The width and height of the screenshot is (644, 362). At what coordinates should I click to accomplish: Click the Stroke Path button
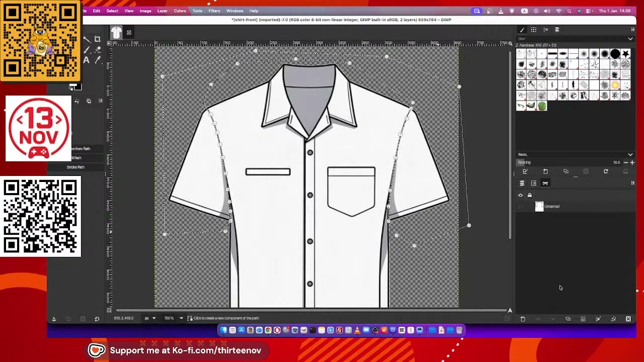[75, 167]
